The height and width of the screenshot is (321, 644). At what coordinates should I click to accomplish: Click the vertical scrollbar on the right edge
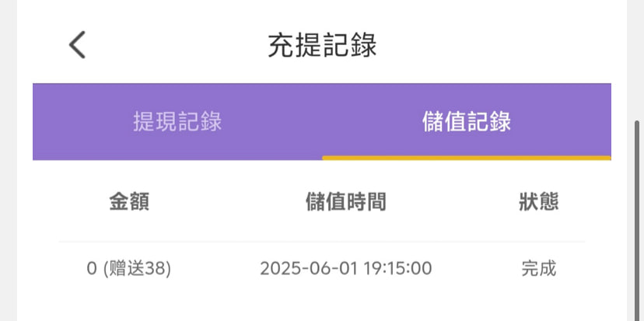(639, 194)
